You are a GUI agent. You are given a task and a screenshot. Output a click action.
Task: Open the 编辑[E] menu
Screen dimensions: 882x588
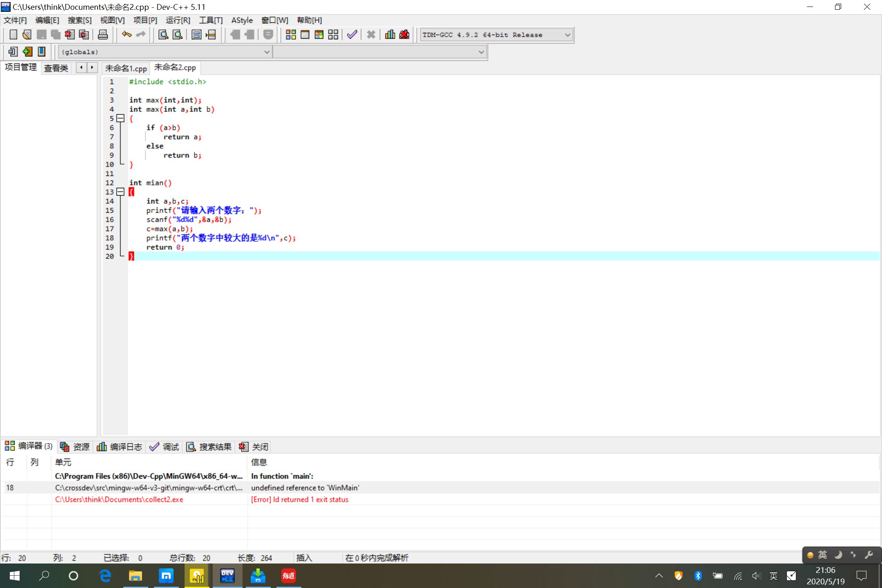tap(47, 20)
